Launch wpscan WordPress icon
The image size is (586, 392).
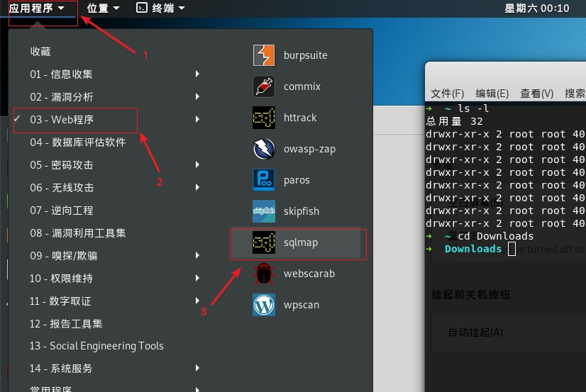pyautogui.click(x=264, y=305)
